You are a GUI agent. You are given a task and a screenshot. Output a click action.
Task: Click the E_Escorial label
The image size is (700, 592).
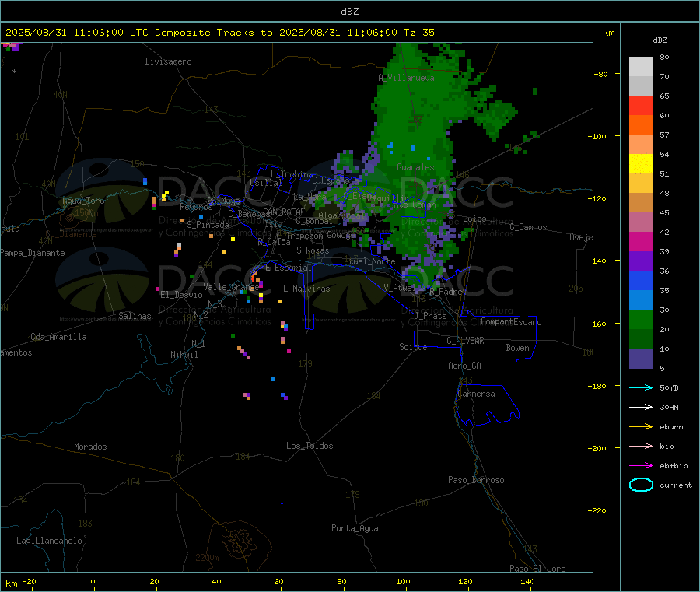coord(289,268)
